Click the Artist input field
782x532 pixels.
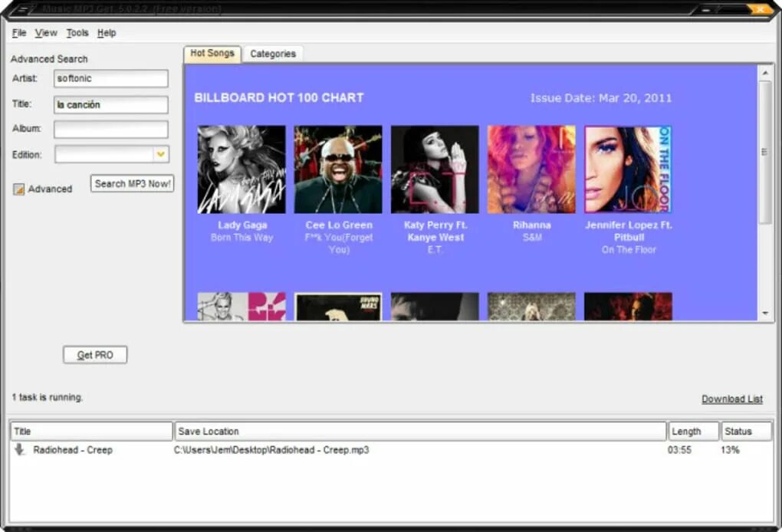pos(110,78)
